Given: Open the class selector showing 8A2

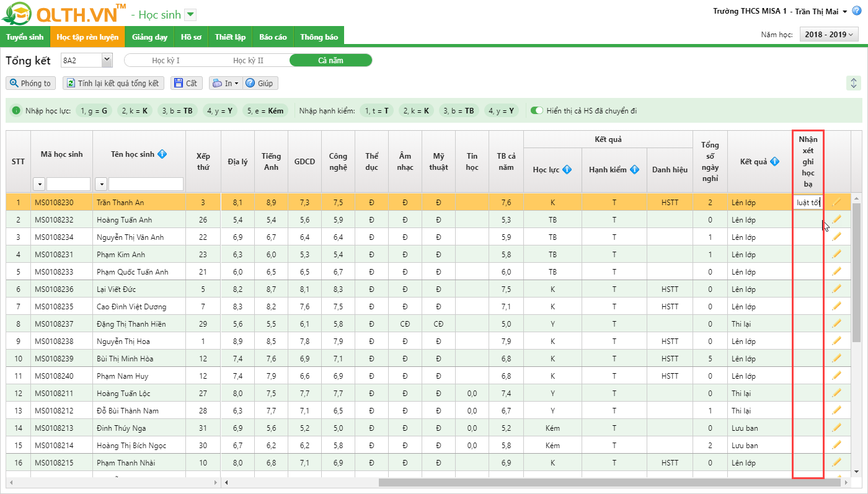Looking at the screenshot, I should [86, 60].
